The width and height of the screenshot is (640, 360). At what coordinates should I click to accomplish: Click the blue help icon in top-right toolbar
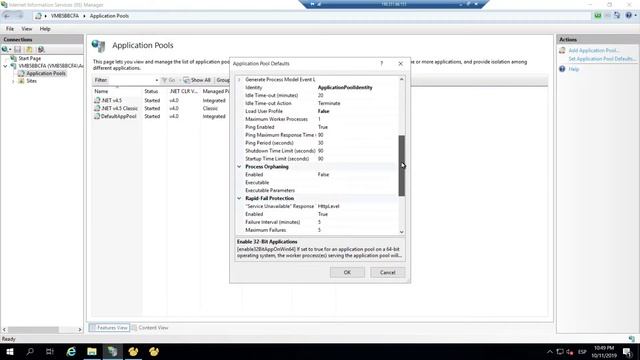(x=629, y=16)
